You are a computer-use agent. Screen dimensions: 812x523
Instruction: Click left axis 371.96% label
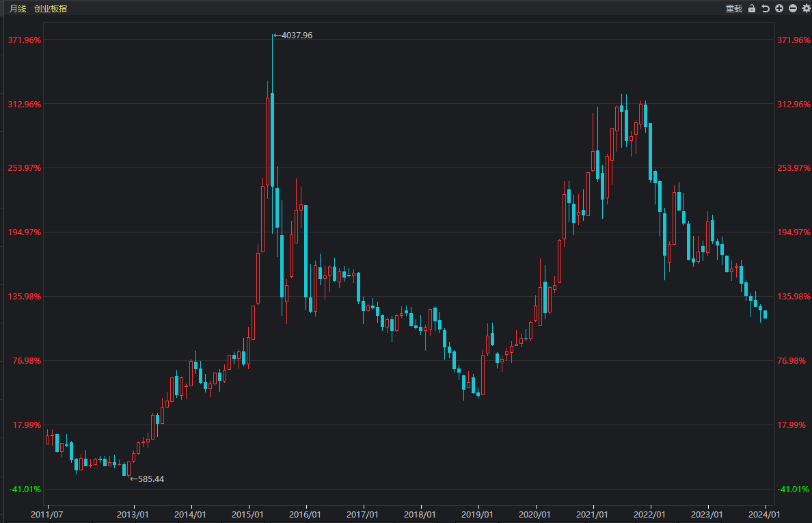coord(25,40)
